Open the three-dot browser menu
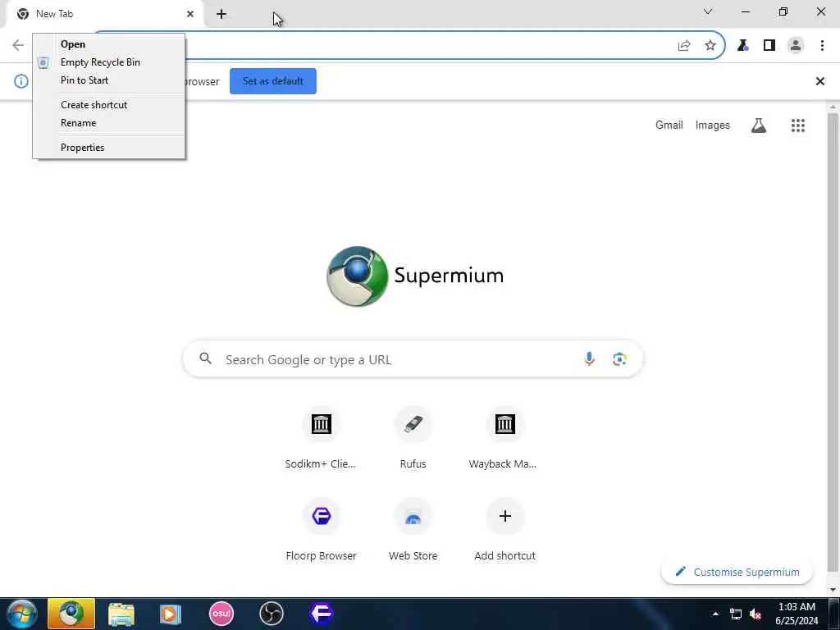The height and width of the screenshot is (630, 840). (x=822, y=46)
